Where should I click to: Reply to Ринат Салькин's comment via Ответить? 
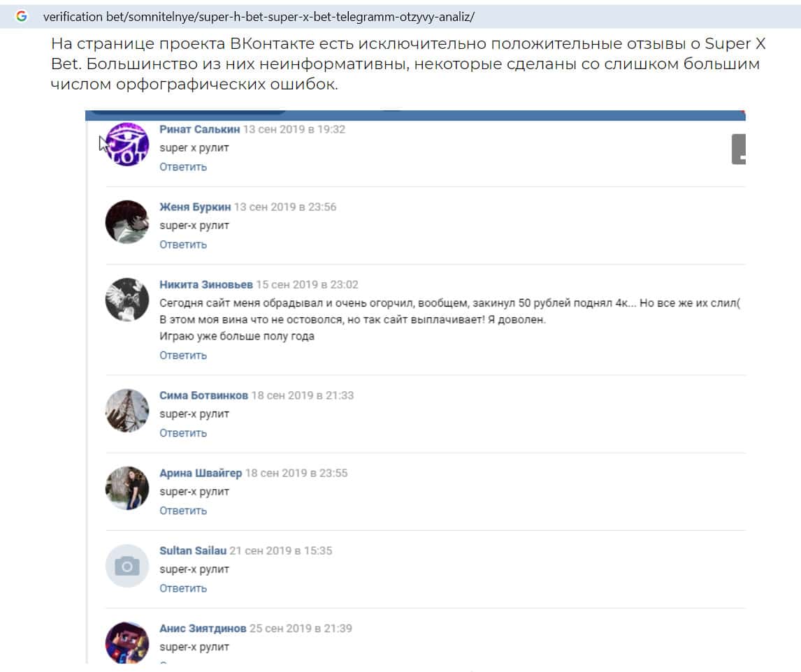tap(183, 167)
